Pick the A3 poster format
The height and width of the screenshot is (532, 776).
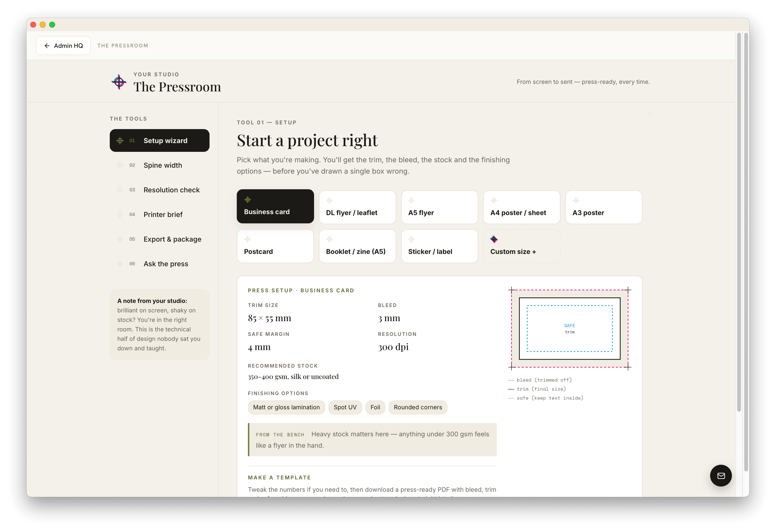click(x=604, y=207)
